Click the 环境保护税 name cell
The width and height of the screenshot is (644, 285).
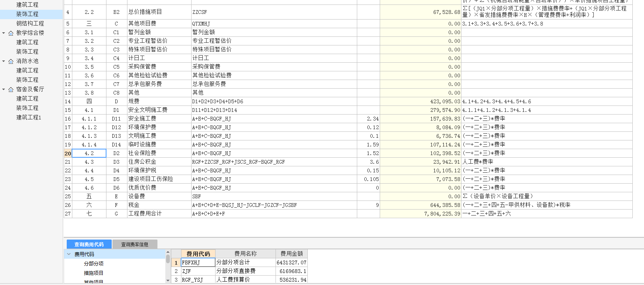pyautogui.click(x=159, y=170)
